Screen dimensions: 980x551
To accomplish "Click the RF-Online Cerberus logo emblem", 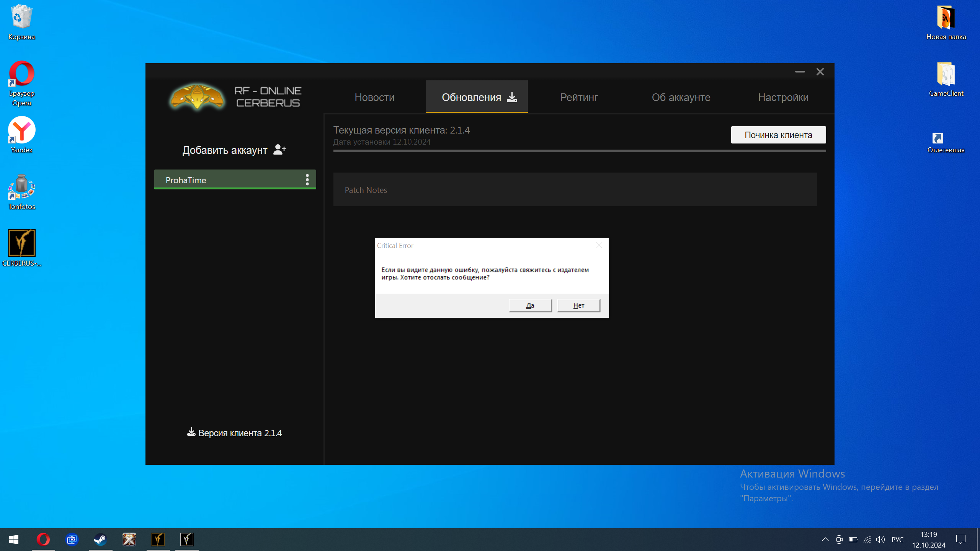I will [x=197, y=97].
